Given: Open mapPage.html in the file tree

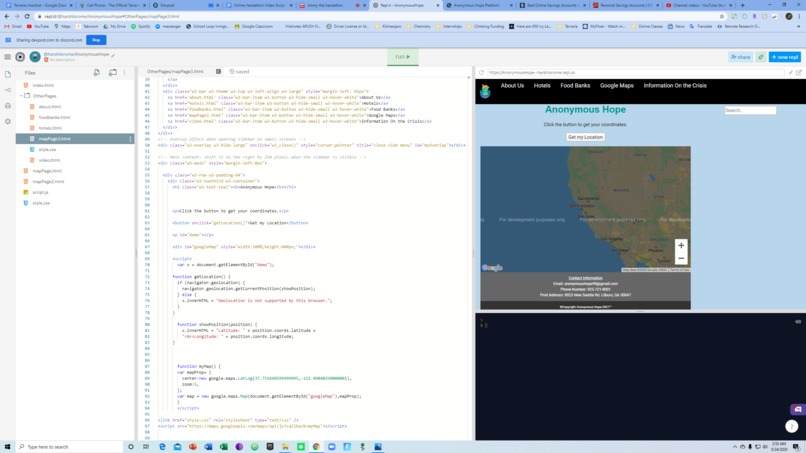Looking at the screenshot, I should (x=47, y=171).
